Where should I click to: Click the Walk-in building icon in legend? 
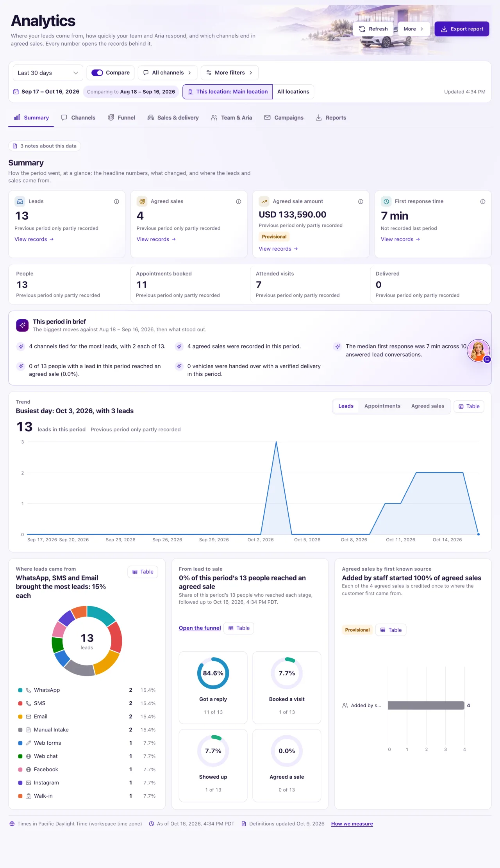29,796
